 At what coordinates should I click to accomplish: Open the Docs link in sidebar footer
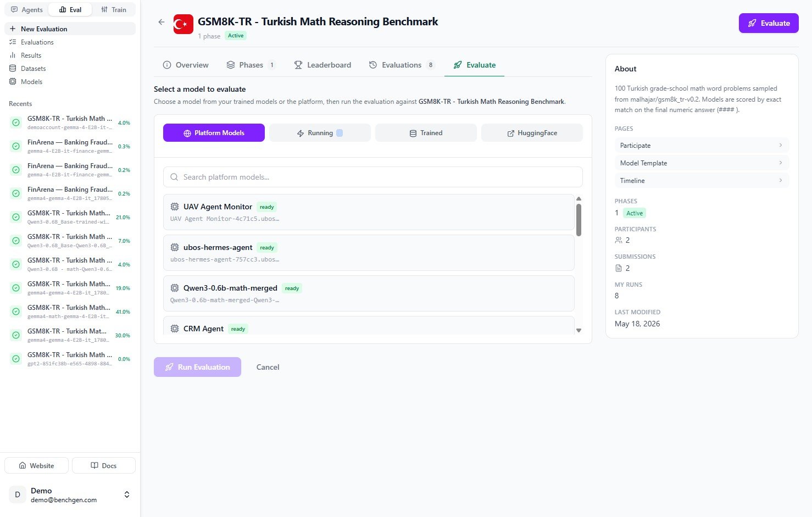tap(104, 465)
